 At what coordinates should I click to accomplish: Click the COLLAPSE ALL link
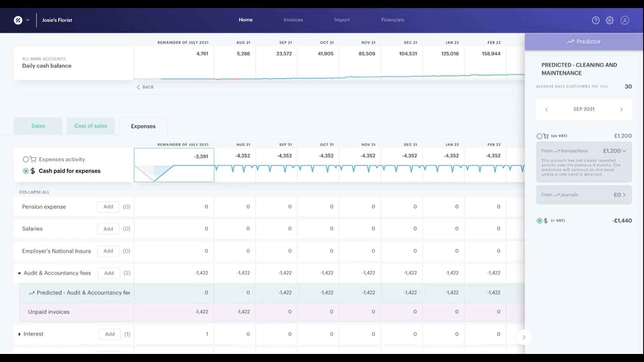[x=34, y=192]
